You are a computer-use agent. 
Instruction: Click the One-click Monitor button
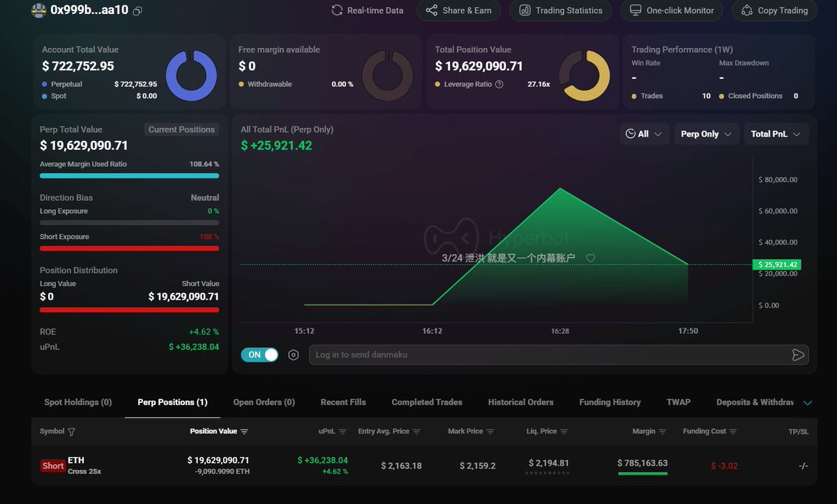pyautogui.click(x=672, y=10)
